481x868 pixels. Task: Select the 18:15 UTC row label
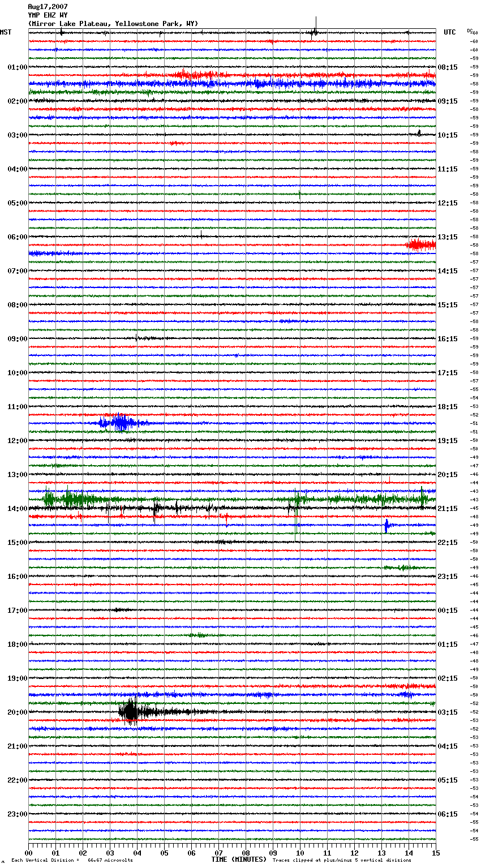click(448, 407)
